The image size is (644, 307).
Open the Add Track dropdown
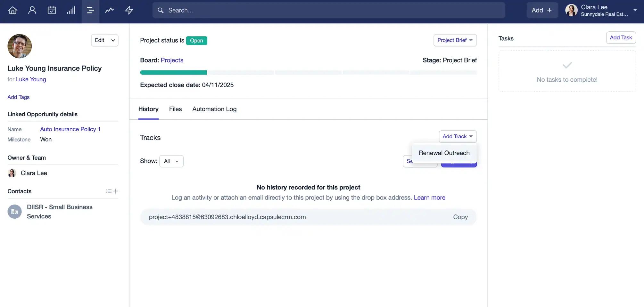[458, 136]
